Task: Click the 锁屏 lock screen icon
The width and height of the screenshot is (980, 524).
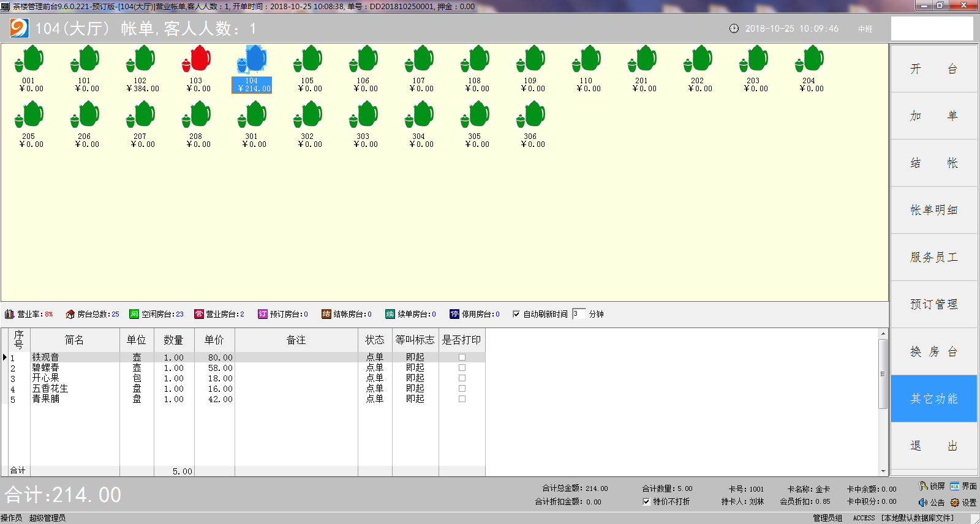Action: 924,486
